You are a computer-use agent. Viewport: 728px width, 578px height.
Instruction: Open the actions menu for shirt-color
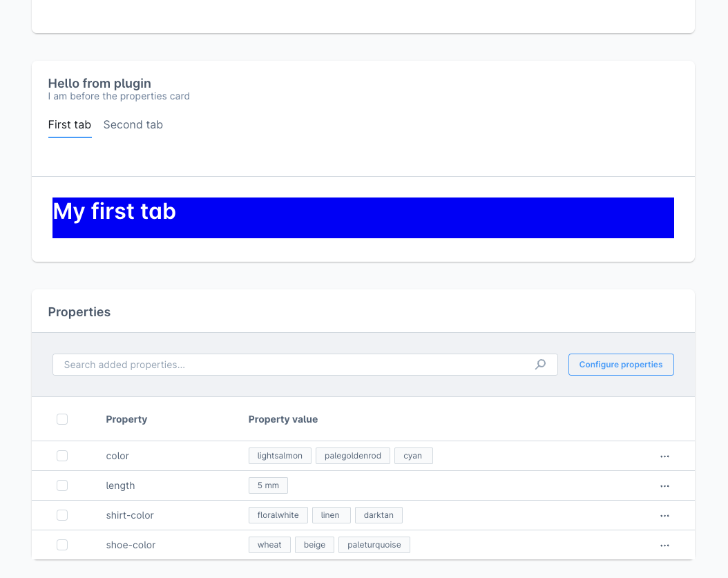click(664, 515)
